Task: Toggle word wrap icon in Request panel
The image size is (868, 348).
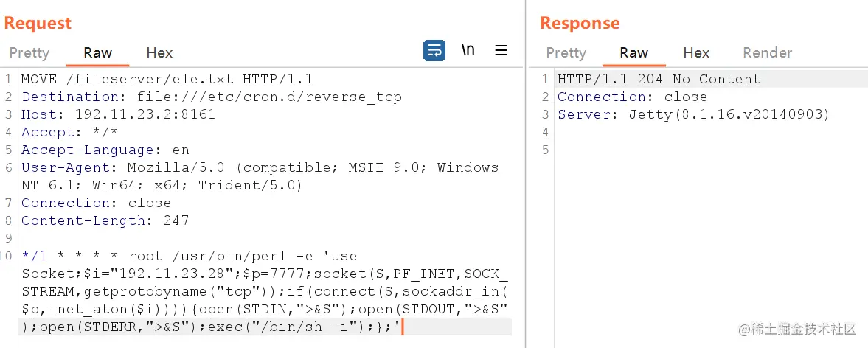Action: click(x=434, y=50)
